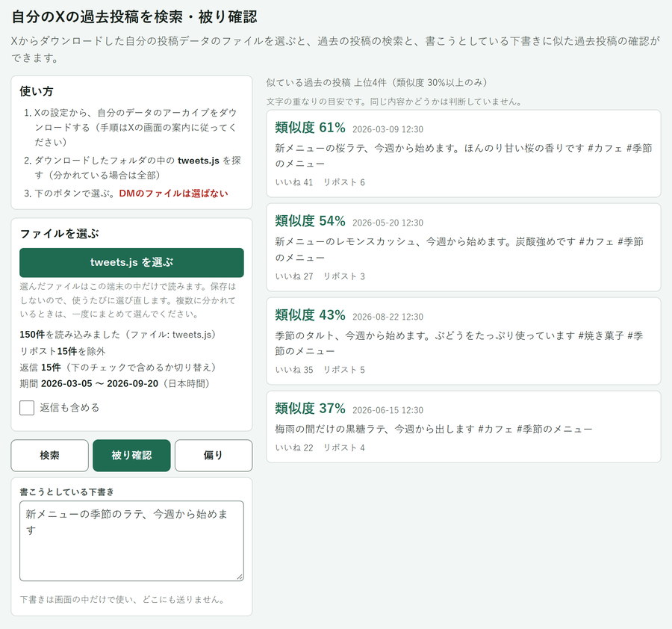Select the '被り確認' tab
The width and height of the screenshot is (672, 629).
131,456
